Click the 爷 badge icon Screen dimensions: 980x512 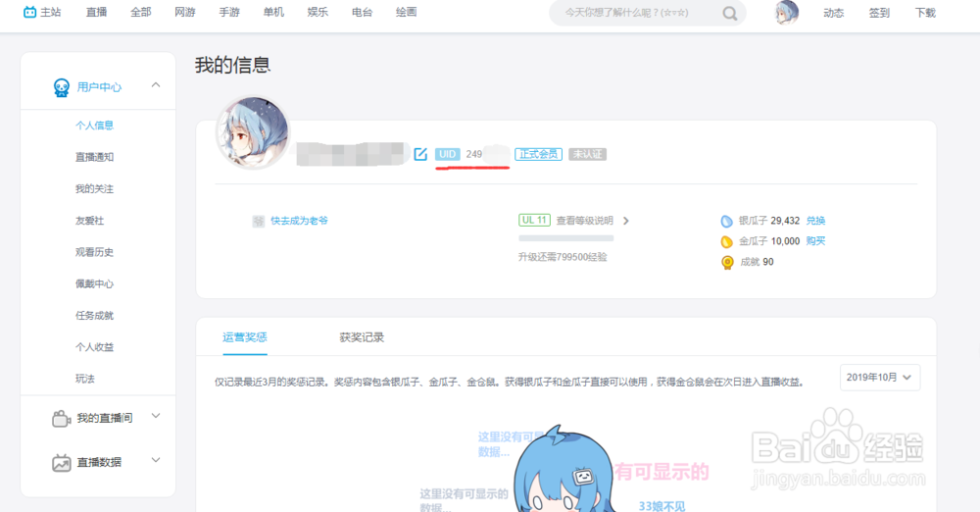pos(258,221)
